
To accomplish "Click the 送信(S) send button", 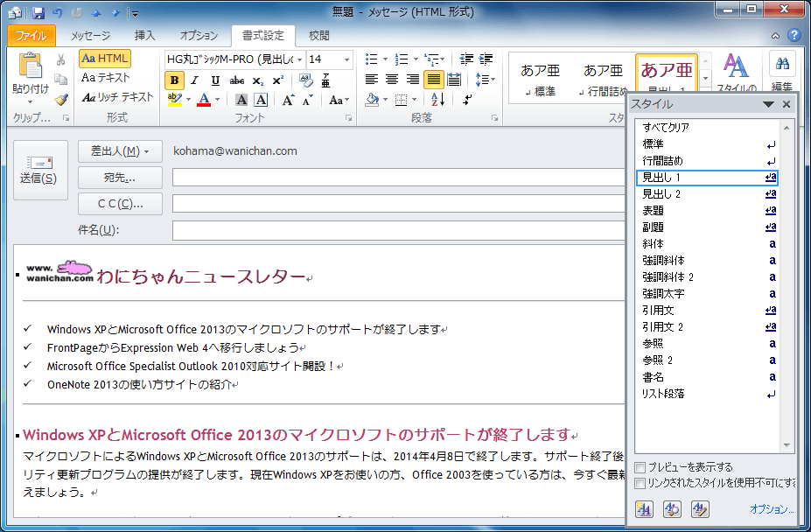I will click(x=40, y=171).
